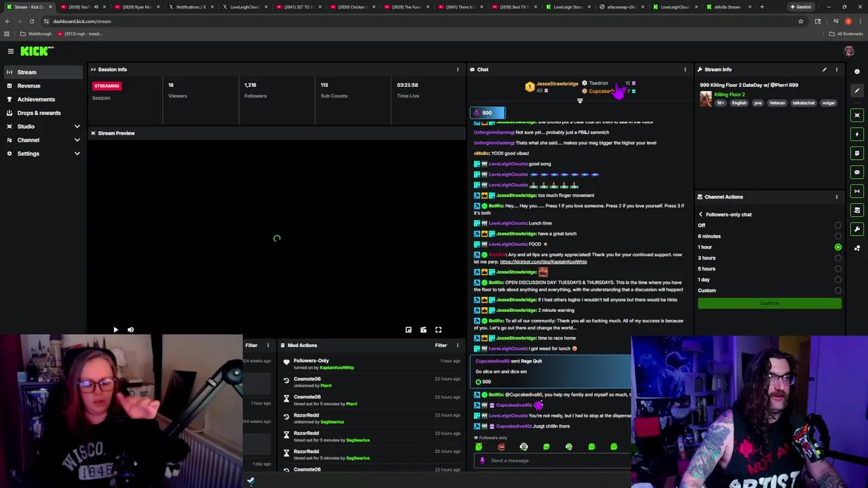Open the focus frame icon in the right rail
868x488 pixels.
tap(857, 115)
